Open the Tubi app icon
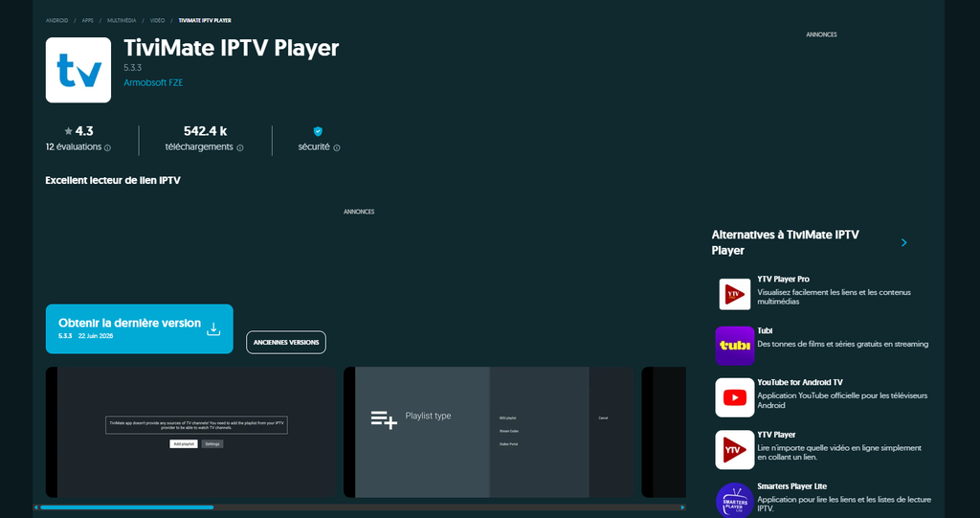The height and width of the screenshot is (518, 980). click(734, 346)
